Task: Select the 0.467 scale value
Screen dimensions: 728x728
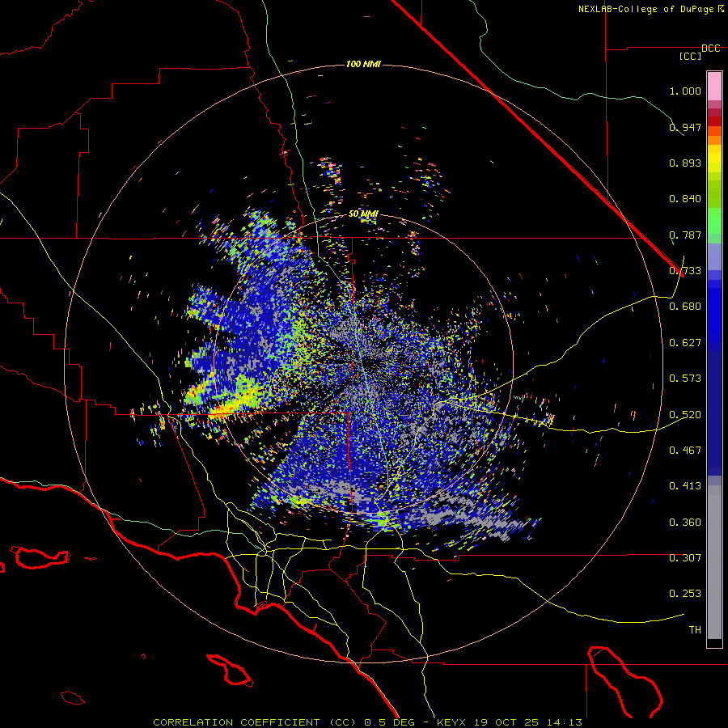Action: [685, 451]
